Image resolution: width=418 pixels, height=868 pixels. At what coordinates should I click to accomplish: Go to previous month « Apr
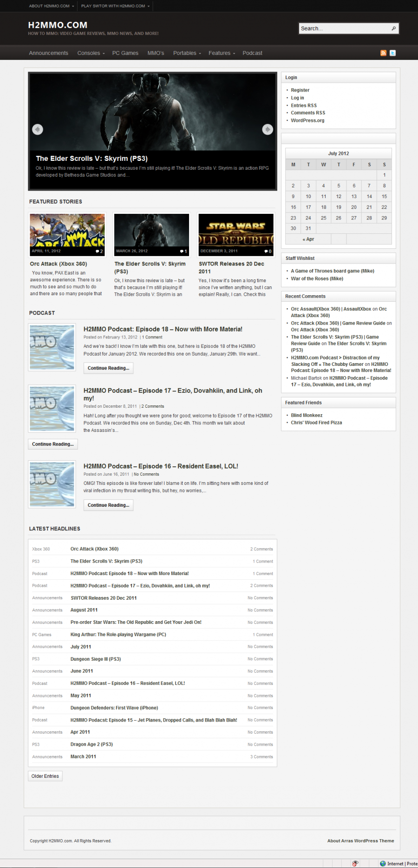point(308,239)
